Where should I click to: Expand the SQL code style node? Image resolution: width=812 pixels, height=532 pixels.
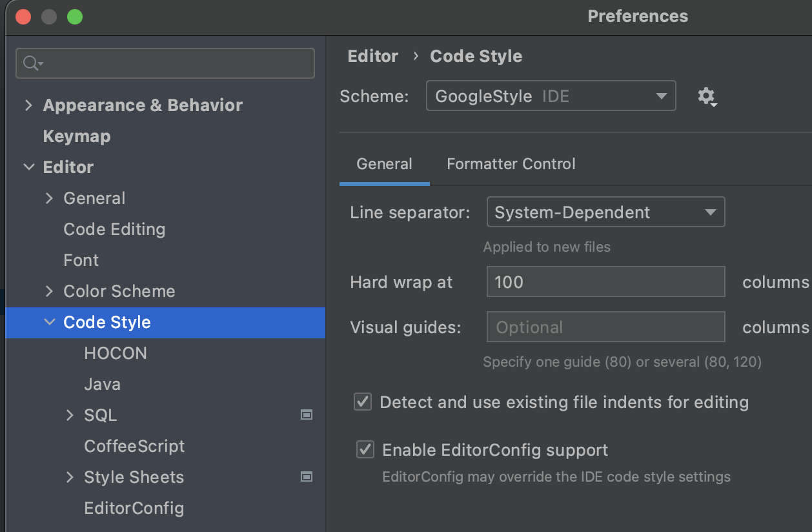pos(70,415)
